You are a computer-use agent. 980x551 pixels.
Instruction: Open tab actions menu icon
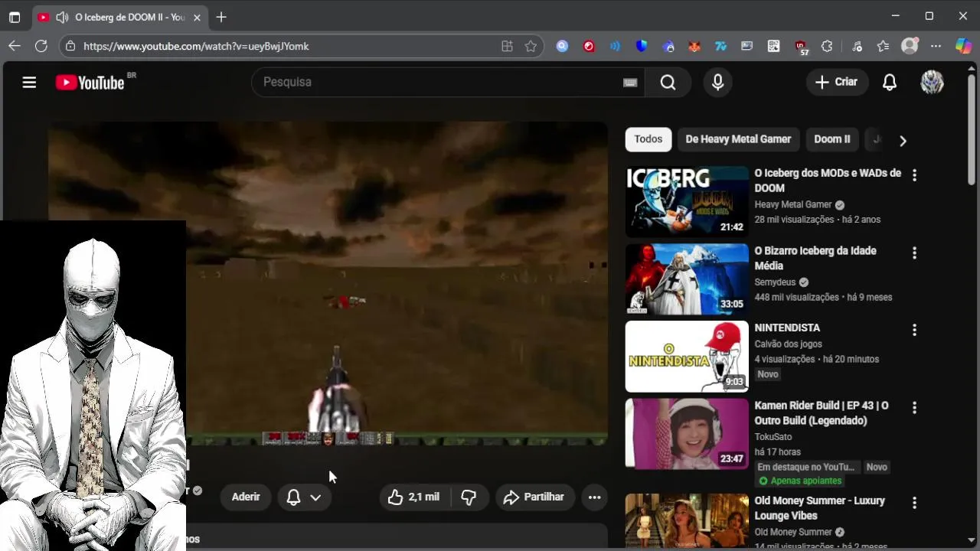pos(14,17)
